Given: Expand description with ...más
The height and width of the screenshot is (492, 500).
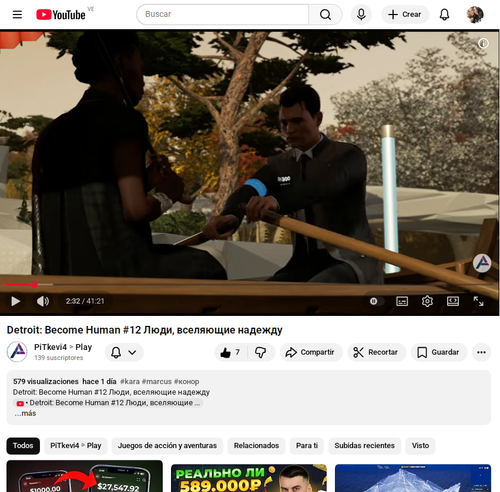Looking at the screenshot, I should (x=25, y=413).
